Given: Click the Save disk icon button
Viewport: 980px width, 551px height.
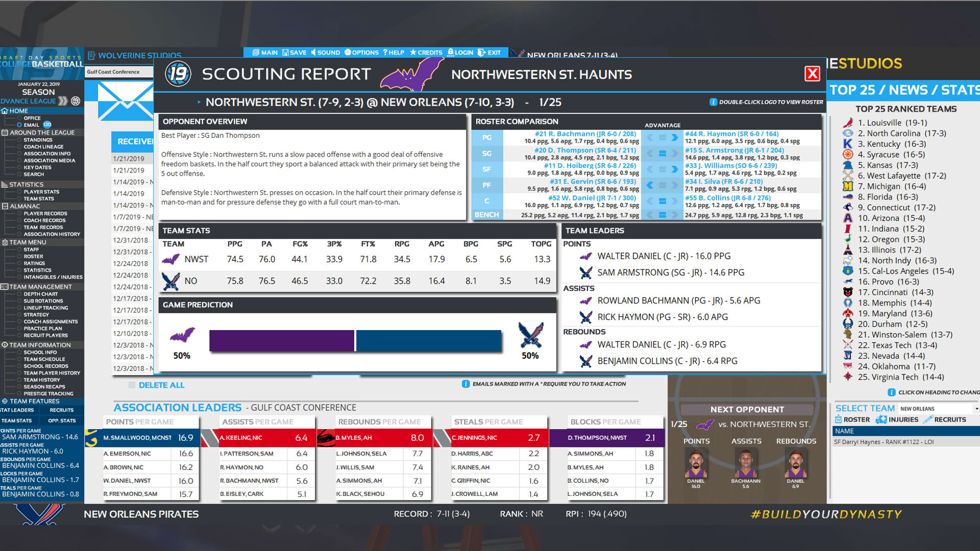Looking at the screenshot, I should pyautogui.click(x=285, y=53).
